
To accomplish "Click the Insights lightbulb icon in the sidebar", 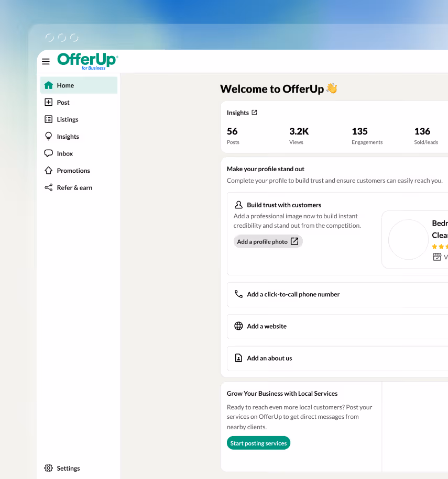I will pos(49,136).
